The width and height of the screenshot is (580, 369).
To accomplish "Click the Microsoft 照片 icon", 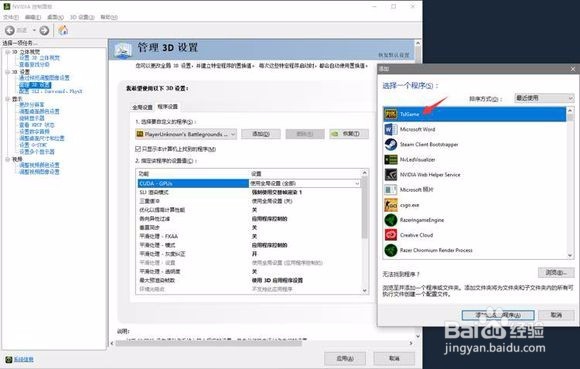I will pos(391,190).
